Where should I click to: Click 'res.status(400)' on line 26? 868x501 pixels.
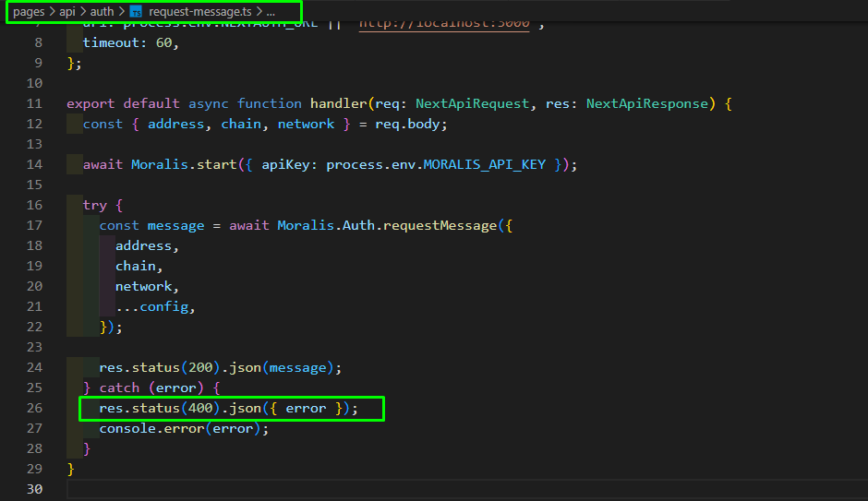point(160,408)
